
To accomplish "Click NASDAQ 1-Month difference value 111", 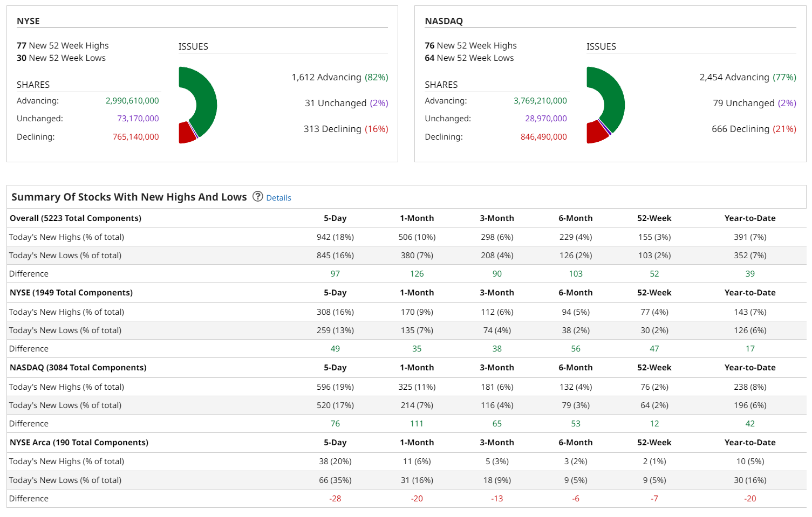I will [417, 424].
